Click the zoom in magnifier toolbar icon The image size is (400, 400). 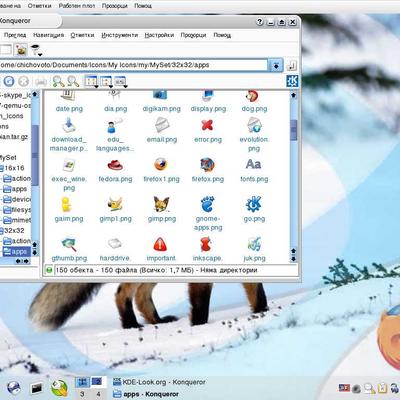click(x=58, y=81)
